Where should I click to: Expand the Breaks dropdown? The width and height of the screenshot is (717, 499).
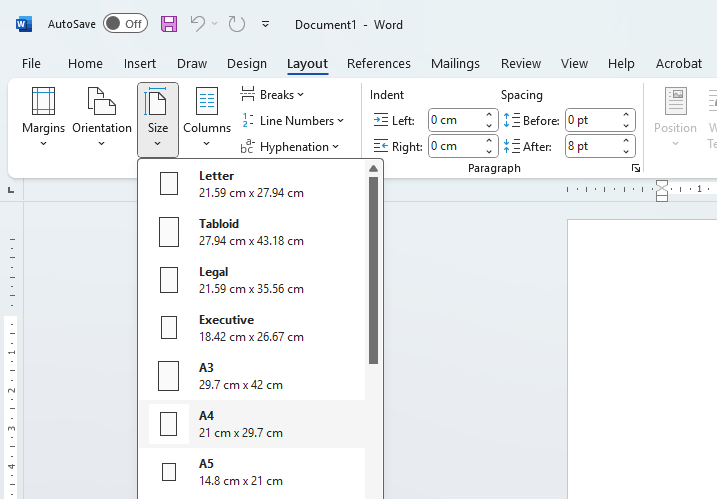point(273,95)
